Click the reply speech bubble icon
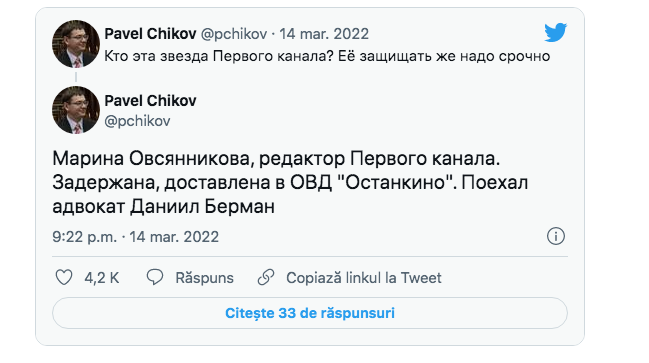 (155, 277)
